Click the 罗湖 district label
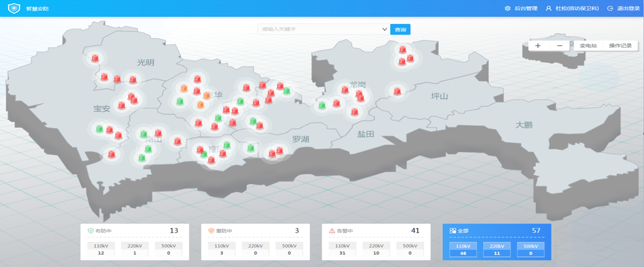 [301, 139]
